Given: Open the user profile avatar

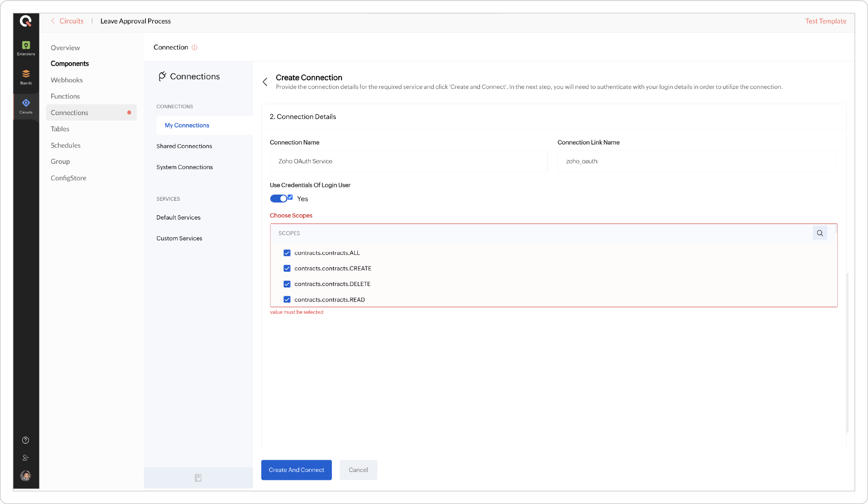Looking at the screenshot, I should pyautogui.click(x=25, y=476).
